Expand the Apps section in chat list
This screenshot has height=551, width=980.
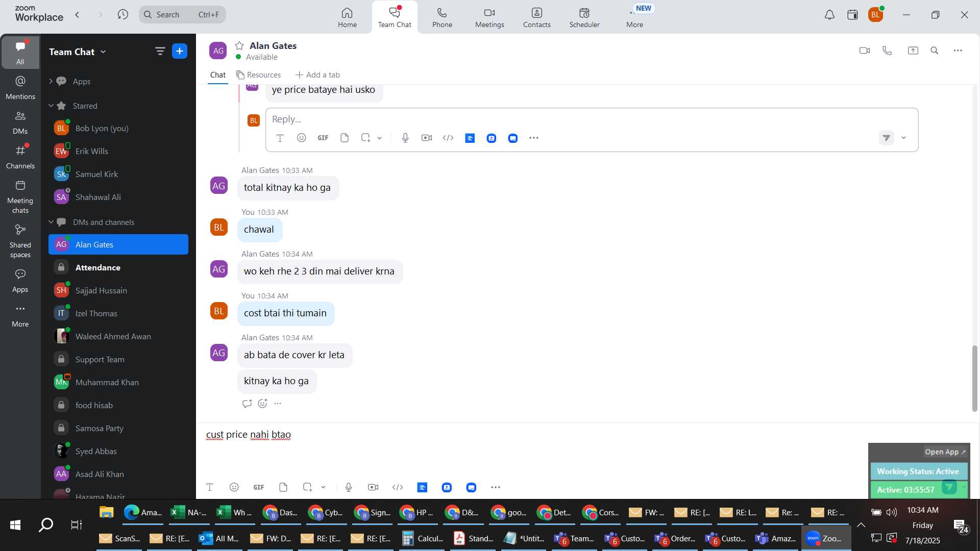click(51, 81)
